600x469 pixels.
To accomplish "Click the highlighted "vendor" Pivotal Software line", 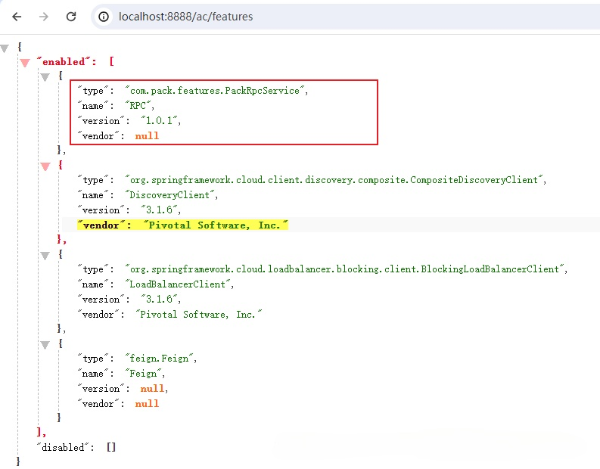I will tap(183, 225).
